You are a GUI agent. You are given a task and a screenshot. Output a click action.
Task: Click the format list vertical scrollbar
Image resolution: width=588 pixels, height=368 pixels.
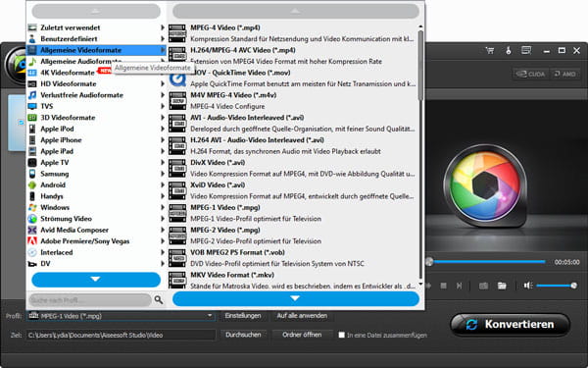(420, 66)
